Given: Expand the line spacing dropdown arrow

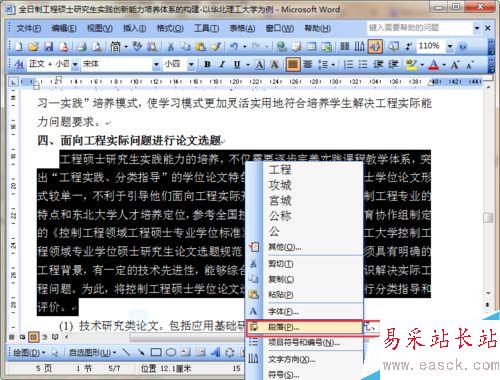Looking at the screenshot, I should coord(333,65).
